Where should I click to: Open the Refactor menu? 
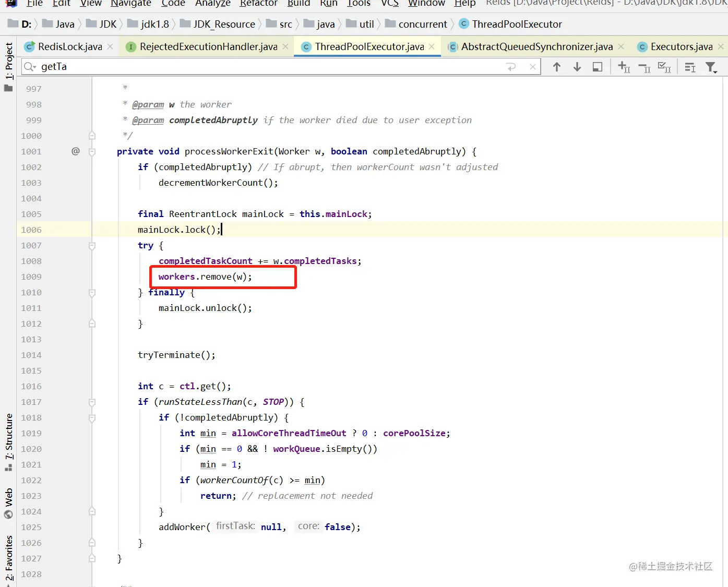point(259,3)
